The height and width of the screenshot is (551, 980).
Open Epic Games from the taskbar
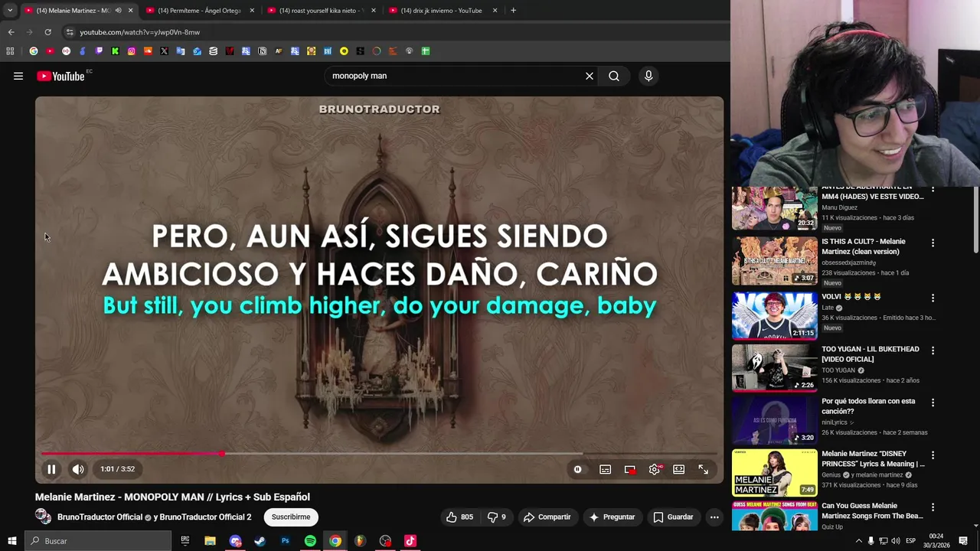click(185, 541)
